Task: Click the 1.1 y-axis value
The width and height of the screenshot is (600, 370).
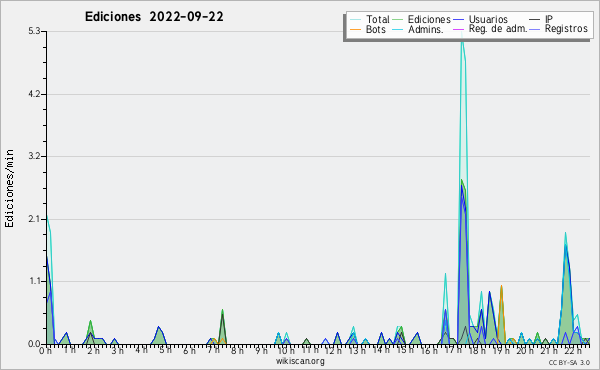Action: point(34,282)
